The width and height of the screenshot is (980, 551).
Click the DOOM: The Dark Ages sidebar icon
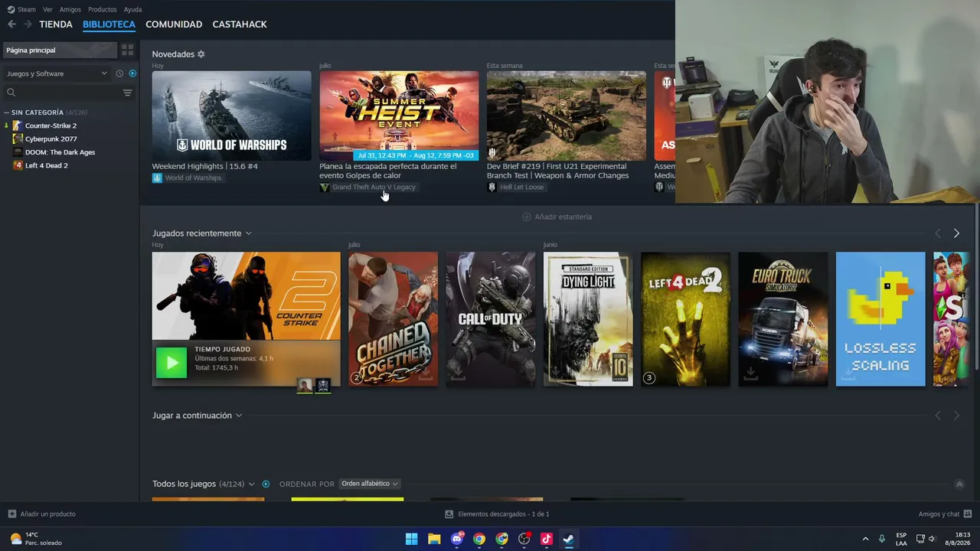tap(18, 152)
